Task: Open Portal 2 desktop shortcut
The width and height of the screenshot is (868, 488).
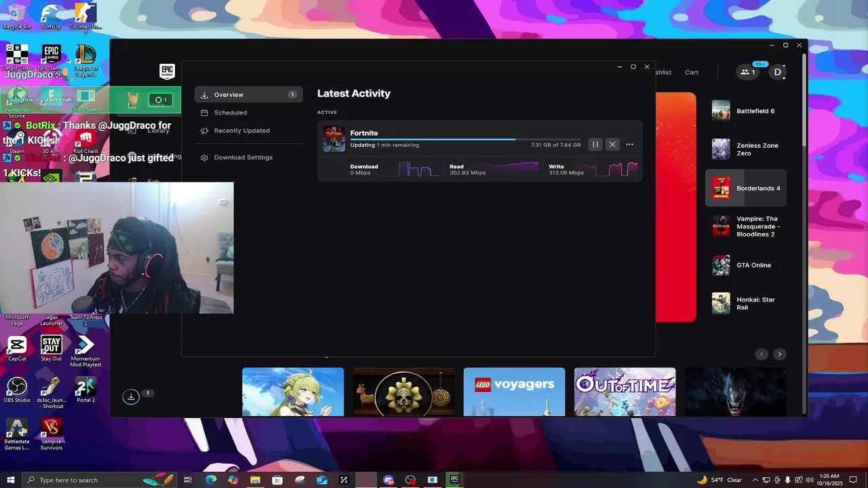Action: tap(85, 390)
